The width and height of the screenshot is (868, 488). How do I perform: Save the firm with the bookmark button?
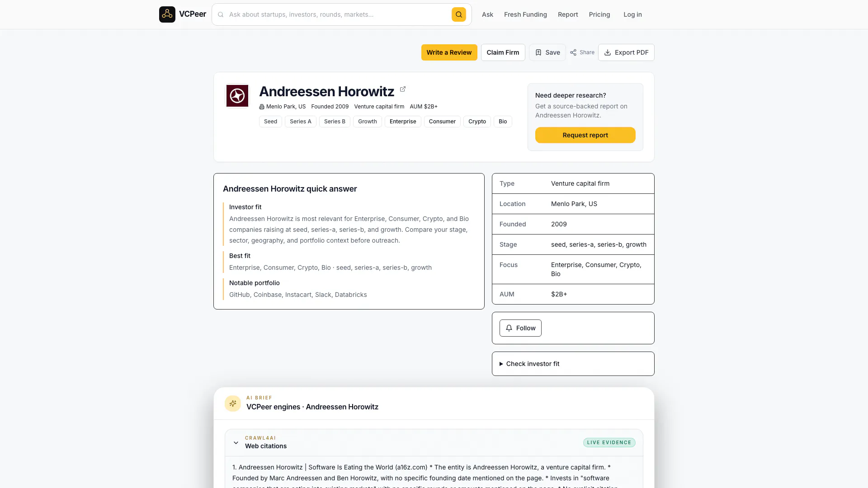547,52
